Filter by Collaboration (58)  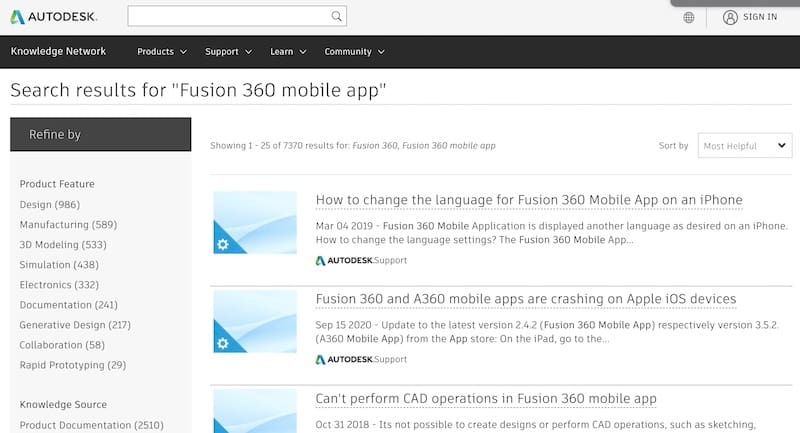[62, 345]
